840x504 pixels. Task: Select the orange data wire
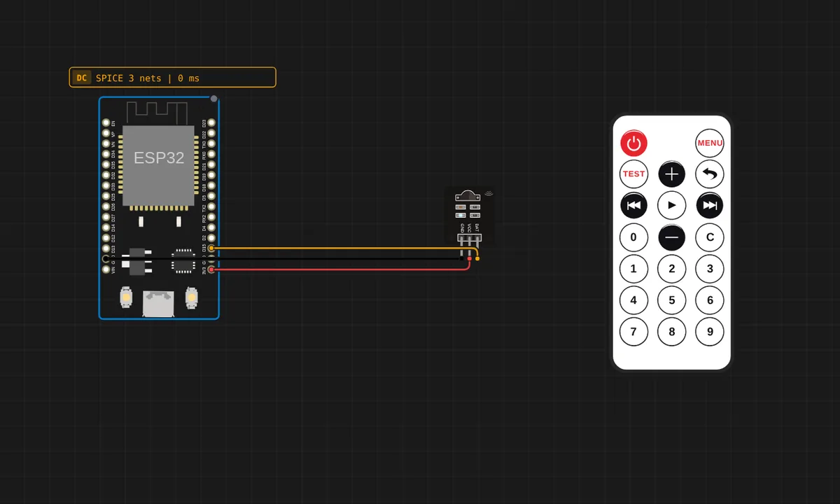(x=343, y=248)
